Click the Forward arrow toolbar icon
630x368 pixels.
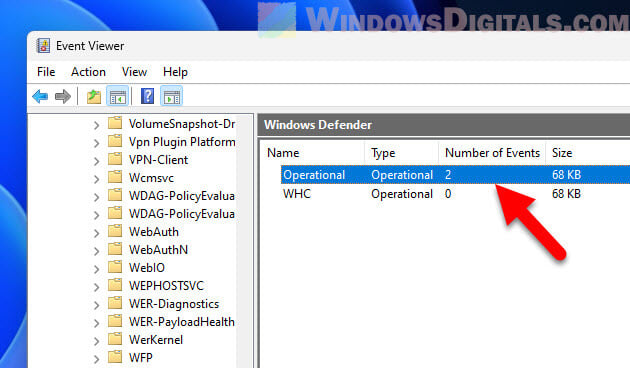click(x=63, y=96)
